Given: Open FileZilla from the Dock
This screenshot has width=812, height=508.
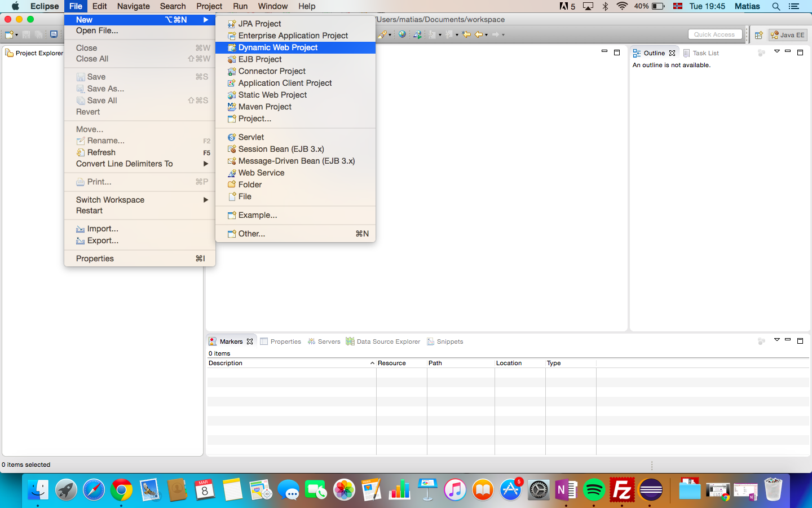Looking at the screenshot, I should (622, 489).
